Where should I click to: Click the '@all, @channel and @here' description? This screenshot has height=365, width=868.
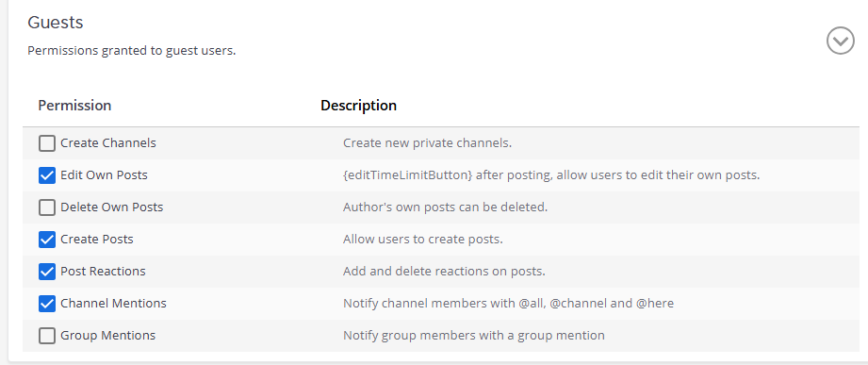508,304
